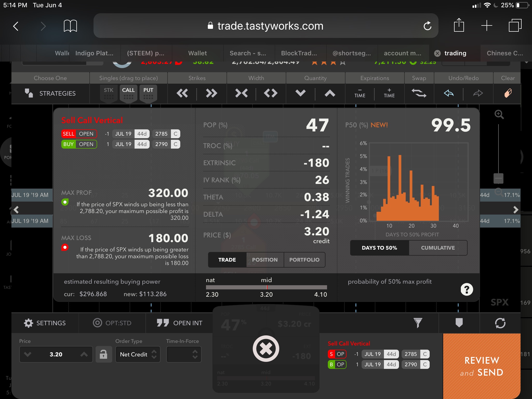Switch histogram to CUMULATIVE view

(x=438, y=248)
